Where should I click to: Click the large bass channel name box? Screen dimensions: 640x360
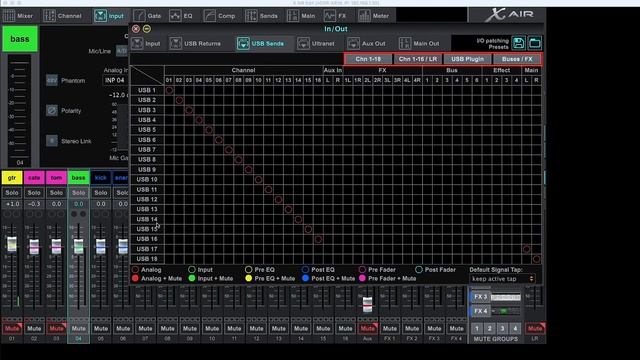[x=20, y=39]
